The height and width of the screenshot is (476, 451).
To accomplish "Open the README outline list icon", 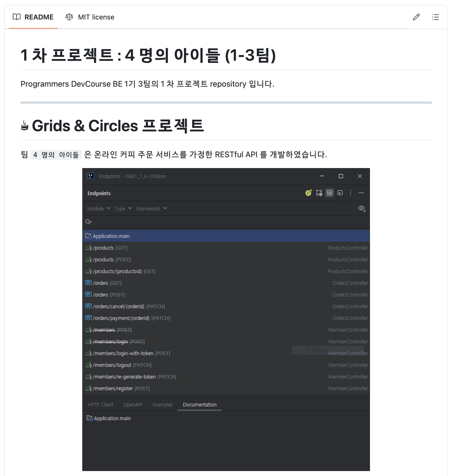I will [435, 17].
